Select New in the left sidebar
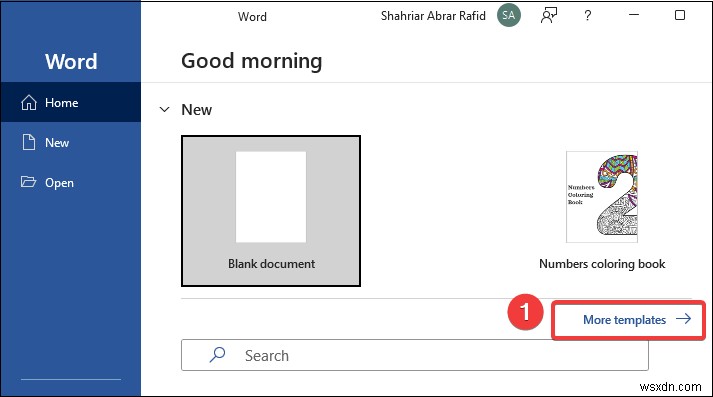The width and height of the screenshot is (713, 397). pos(70,142)
